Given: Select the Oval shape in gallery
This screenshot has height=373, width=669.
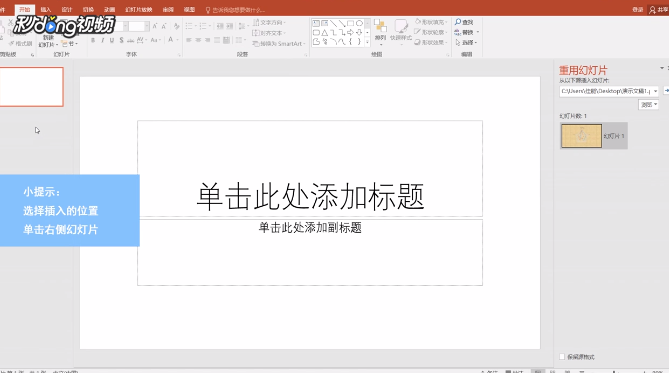Looking at the screenshot, I should [x=359, y=23].
